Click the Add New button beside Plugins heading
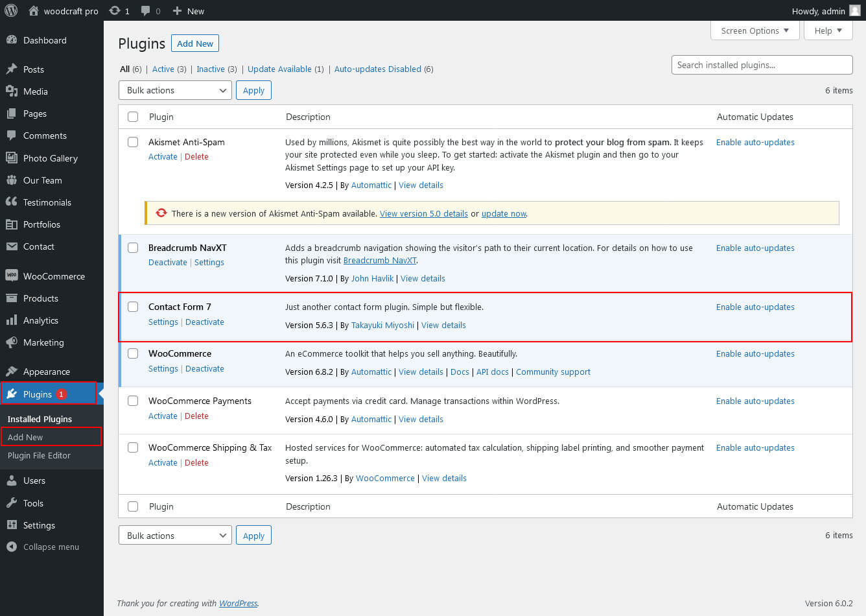This screenshot has height=616, width=866. click(195, 43)
